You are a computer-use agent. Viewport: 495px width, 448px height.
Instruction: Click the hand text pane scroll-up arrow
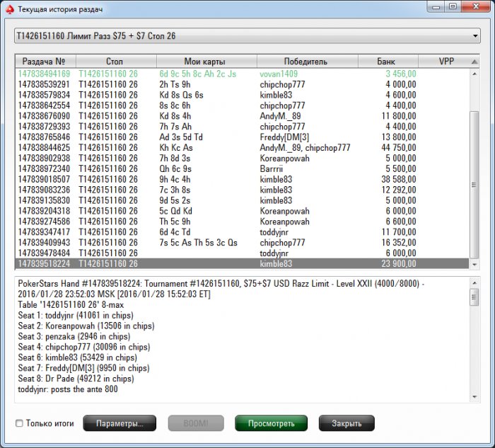coord(474,282)
